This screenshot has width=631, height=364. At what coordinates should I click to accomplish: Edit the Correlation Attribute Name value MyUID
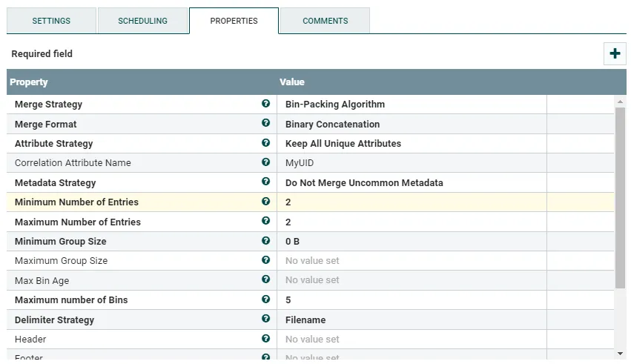(298, 163)
